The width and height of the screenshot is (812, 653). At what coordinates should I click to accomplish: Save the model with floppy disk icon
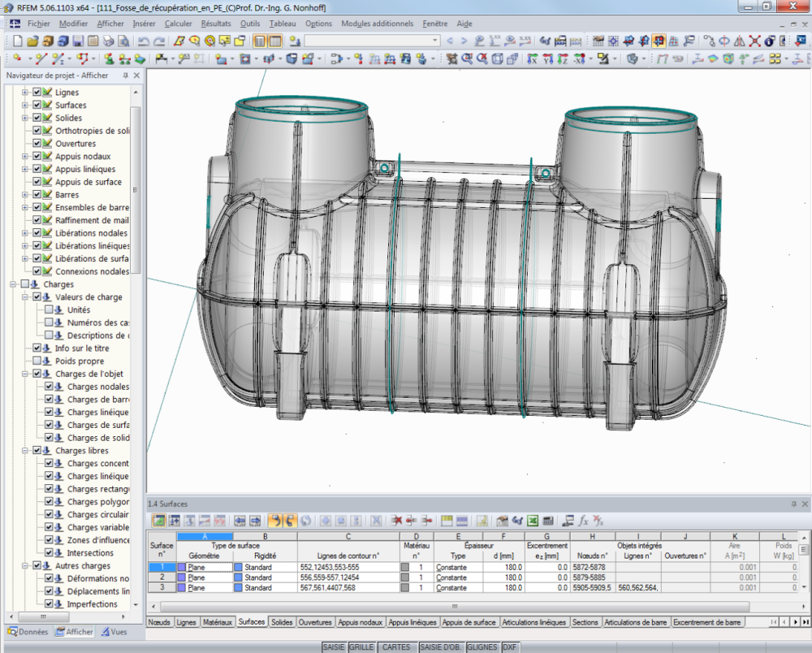(78, 41)
